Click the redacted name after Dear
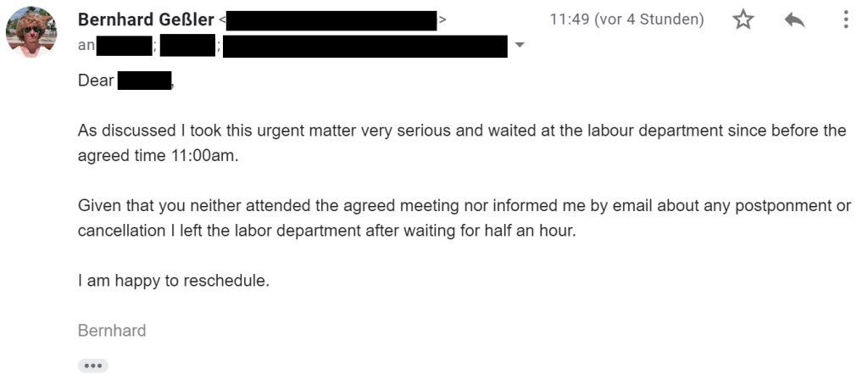 (x=144, y=82)
